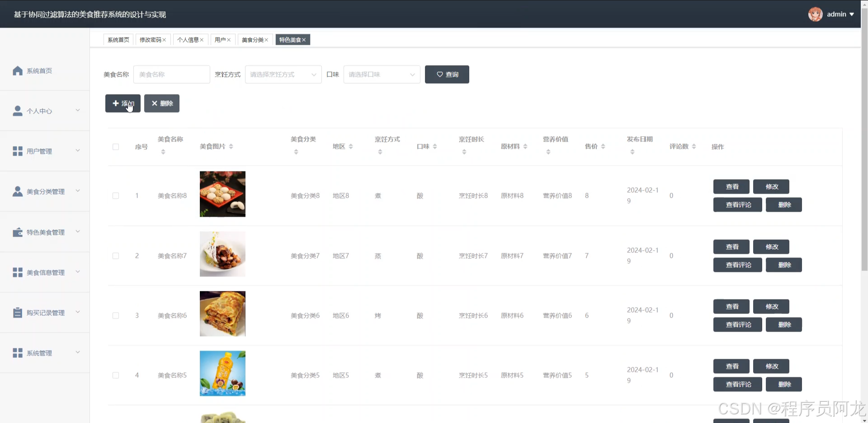This screenshot has height=423, width=868.
Task: Expand the 用户管理 menu chevron
Action: (78, 150)
